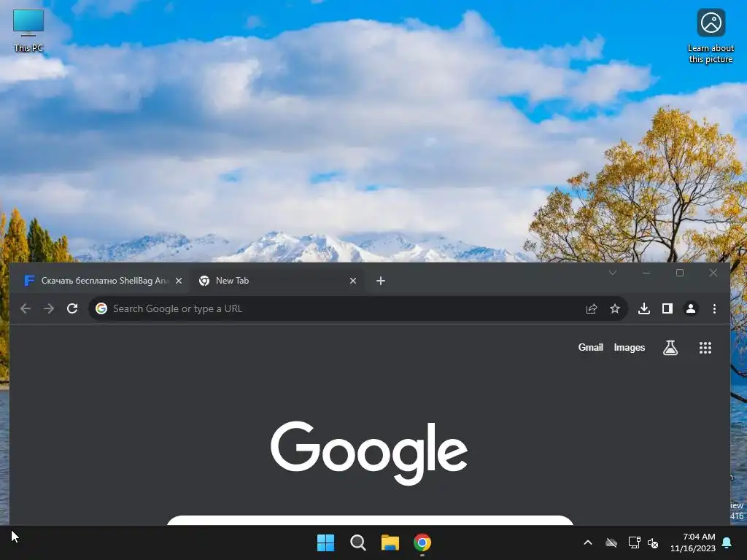
Task: Open the Gmail link
Action: click(590, 348)
